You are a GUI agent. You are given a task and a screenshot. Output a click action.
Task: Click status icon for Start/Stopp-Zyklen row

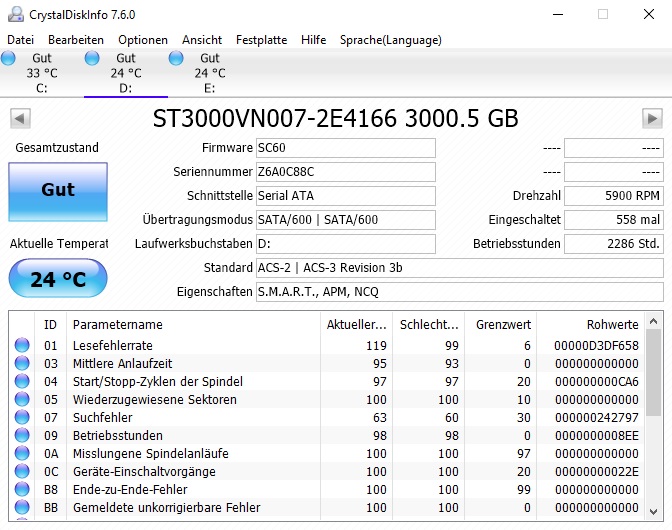point(22,381)
